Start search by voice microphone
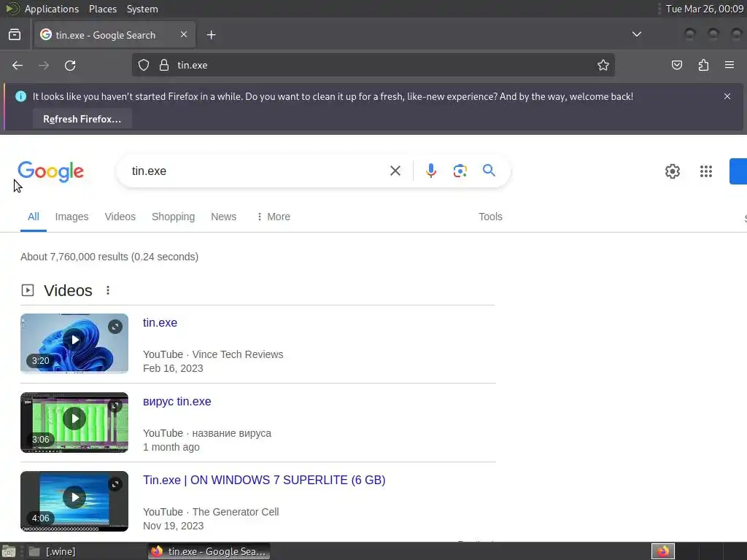The image size is (747, 560). pyautogui.click(x=430, y=171)
